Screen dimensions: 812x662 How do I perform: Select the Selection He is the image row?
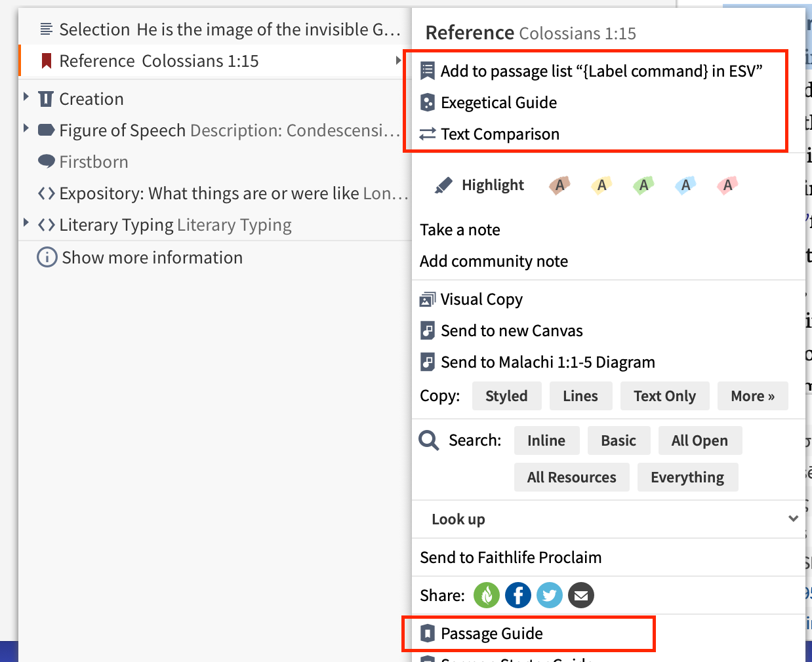click(215, 29)
